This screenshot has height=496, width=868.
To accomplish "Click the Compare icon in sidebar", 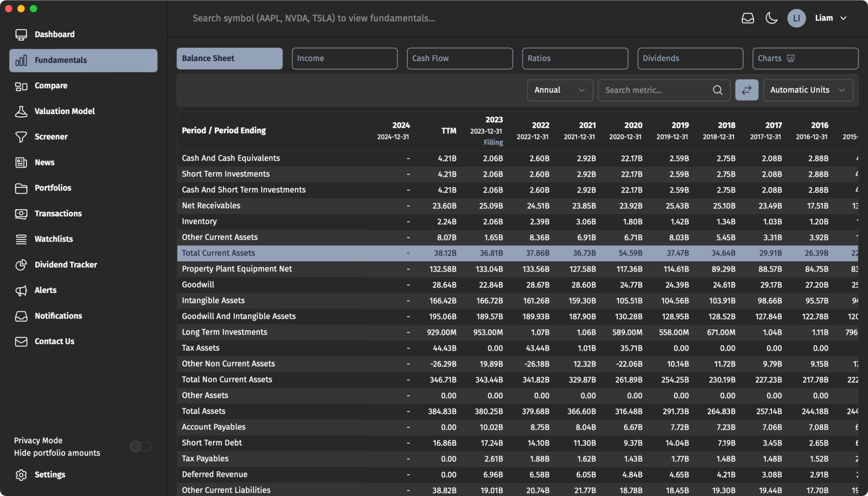I will click(21, 86).
